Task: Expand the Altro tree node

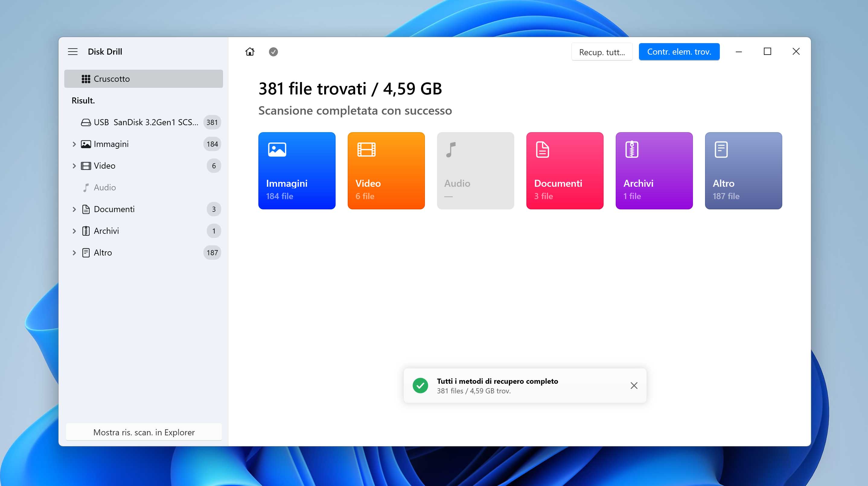Action: tap(74, 253)
